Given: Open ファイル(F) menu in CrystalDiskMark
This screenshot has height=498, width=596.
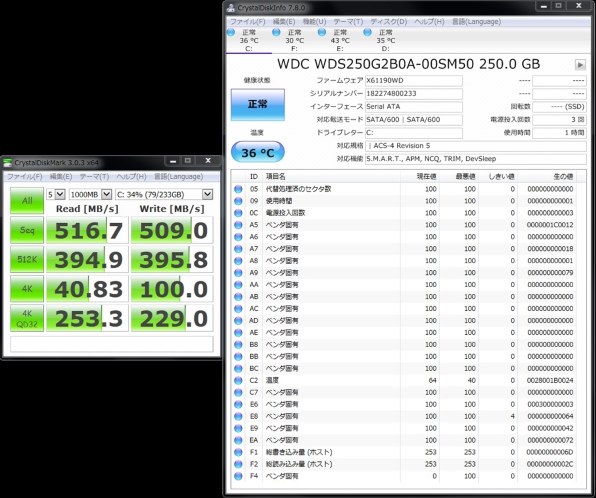Looking at the screenshot, I should [25, 177].
